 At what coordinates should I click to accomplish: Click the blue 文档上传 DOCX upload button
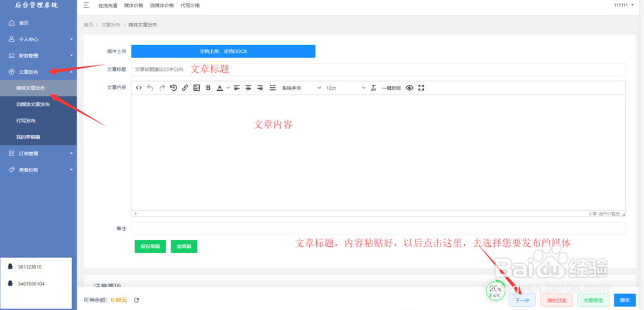point(223,51)
